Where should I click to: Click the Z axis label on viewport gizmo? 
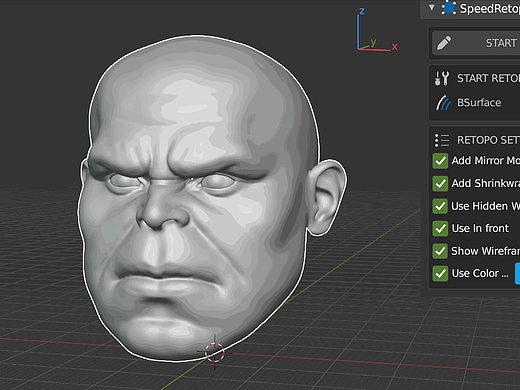(362, 11)
